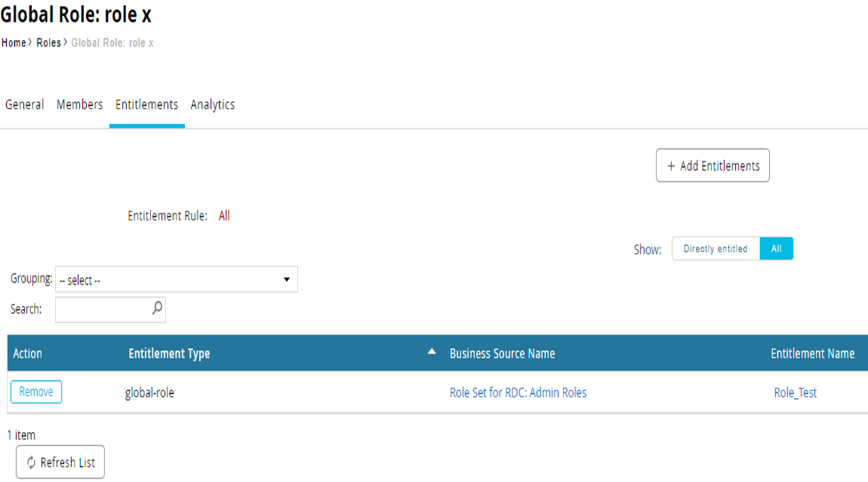Focus the Search text field
868x482 pixels.
pos(102,309)
